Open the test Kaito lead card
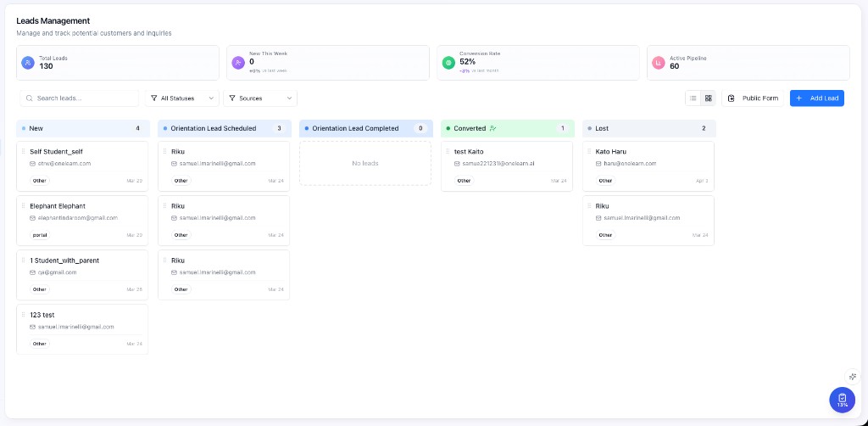 coord(507,166)
